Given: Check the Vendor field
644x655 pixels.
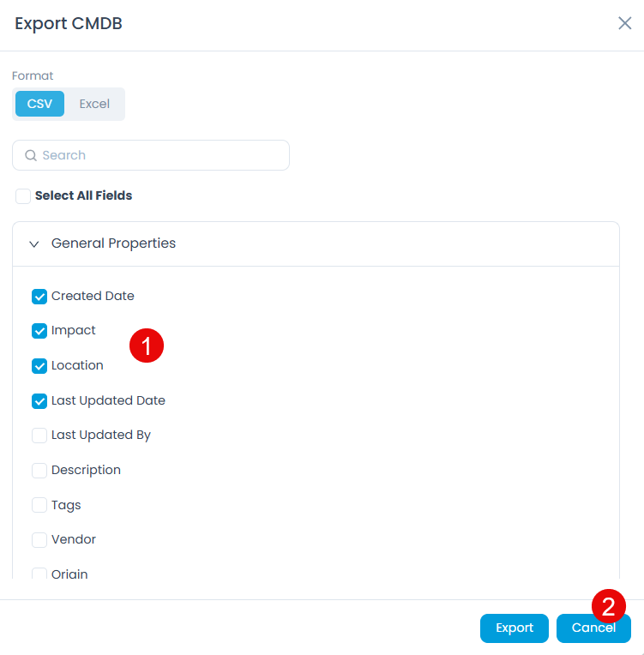Looking at the screenshot, I should tap(39, 540).
